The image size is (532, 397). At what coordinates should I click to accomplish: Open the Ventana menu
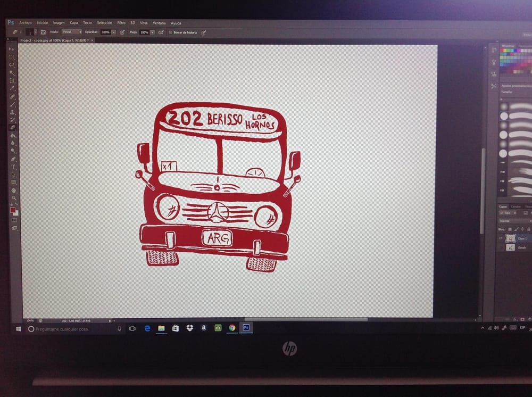coord(159,23)
